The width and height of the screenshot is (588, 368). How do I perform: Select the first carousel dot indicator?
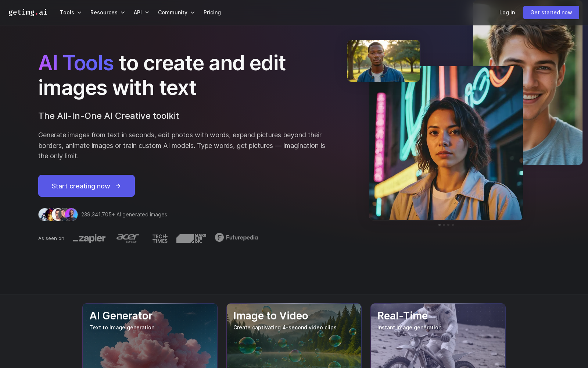[440, 225]
